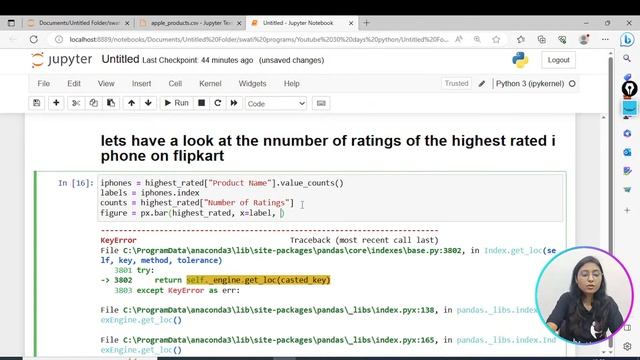
Task: Open the Widgets menu
Action: point(252,84)
